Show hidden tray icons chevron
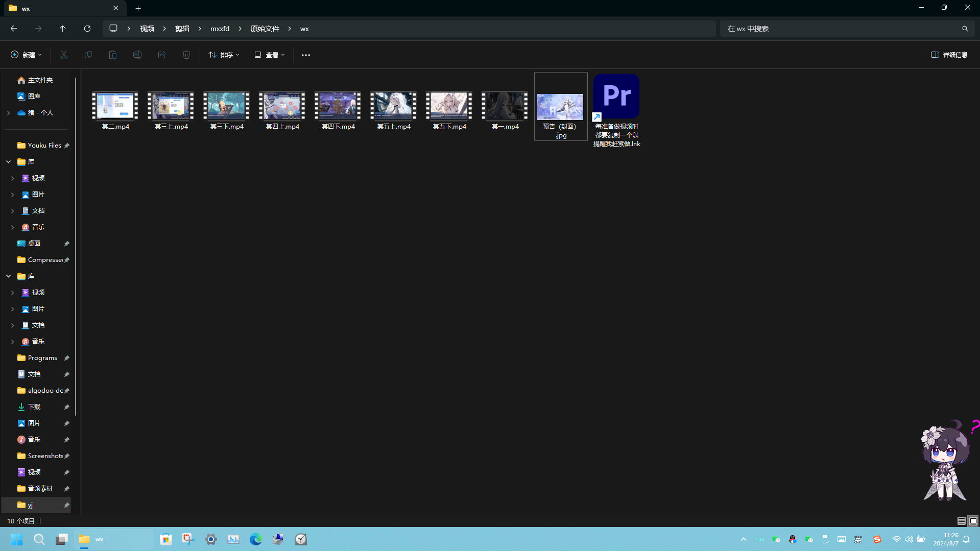 click(x=744, y=539)
